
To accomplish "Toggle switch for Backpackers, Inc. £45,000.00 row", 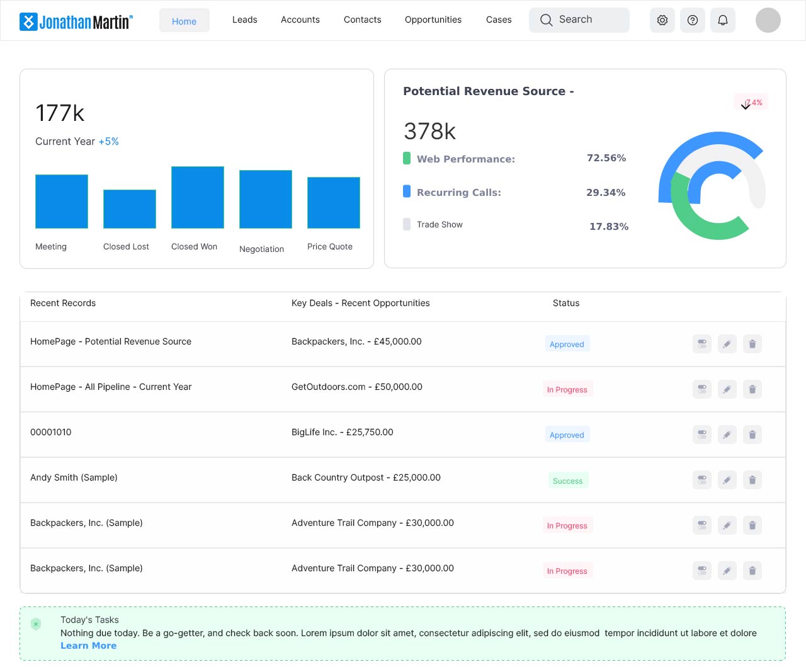I will (701, 344).
